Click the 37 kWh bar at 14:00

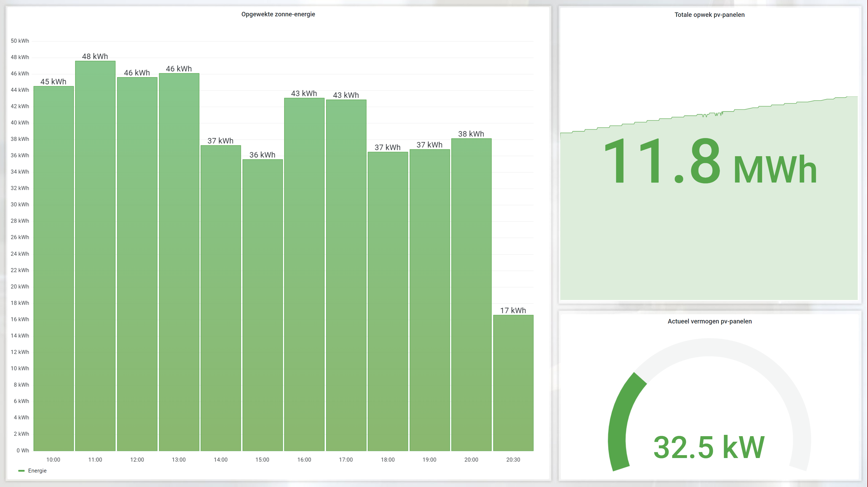(x=221, y=298)
